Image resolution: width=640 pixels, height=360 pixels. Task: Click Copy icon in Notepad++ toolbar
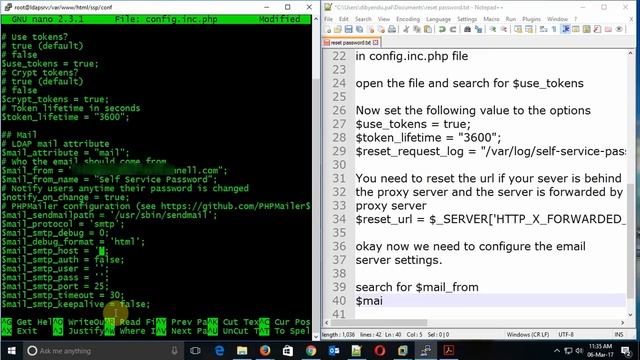pyautogui.click(x=417, y=29)
